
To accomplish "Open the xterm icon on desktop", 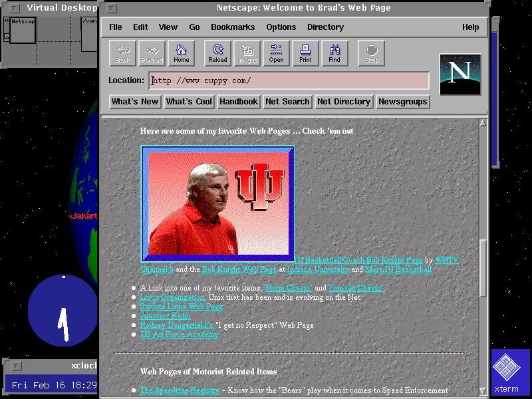I will point(506,371).
